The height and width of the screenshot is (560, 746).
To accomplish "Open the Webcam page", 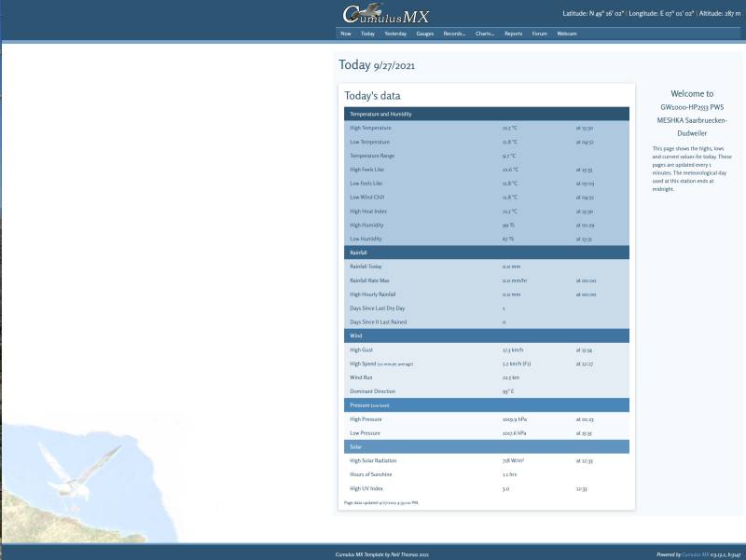I will pyautogui.click(x=565, y=34).
